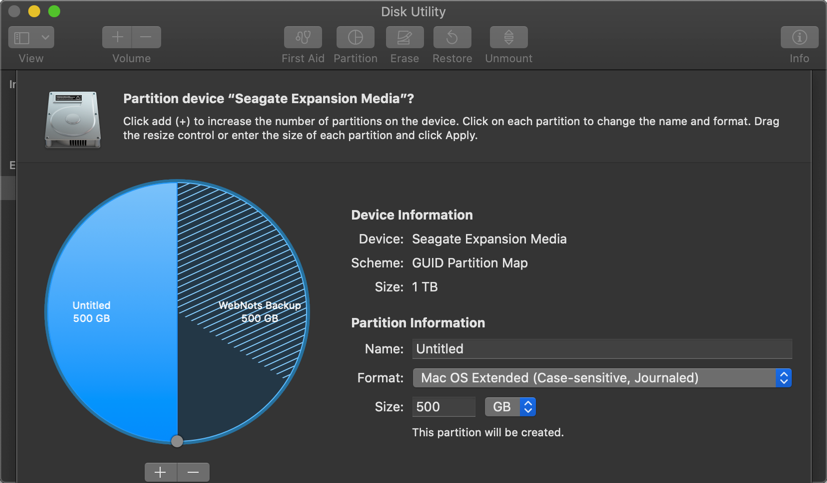This screenshot has width=827, height=483.
Task: Click the Partition toolbar icon
Action: 355,37
